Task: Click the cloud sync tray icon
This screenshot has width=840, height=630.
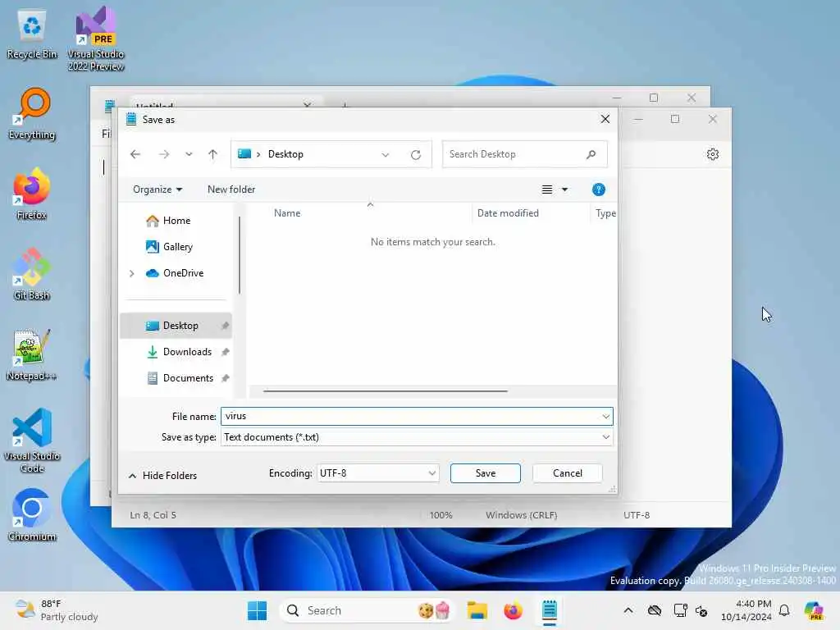Action: [x=655, y=610]
